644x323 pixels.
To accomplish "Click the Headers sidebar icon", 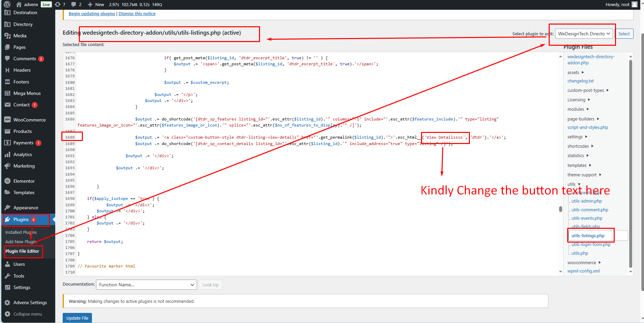I will coord(7,70).
